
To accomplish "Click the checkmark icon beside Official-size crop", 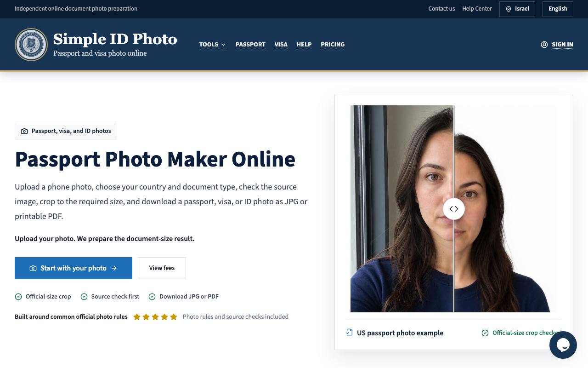I will click(18, 297).
